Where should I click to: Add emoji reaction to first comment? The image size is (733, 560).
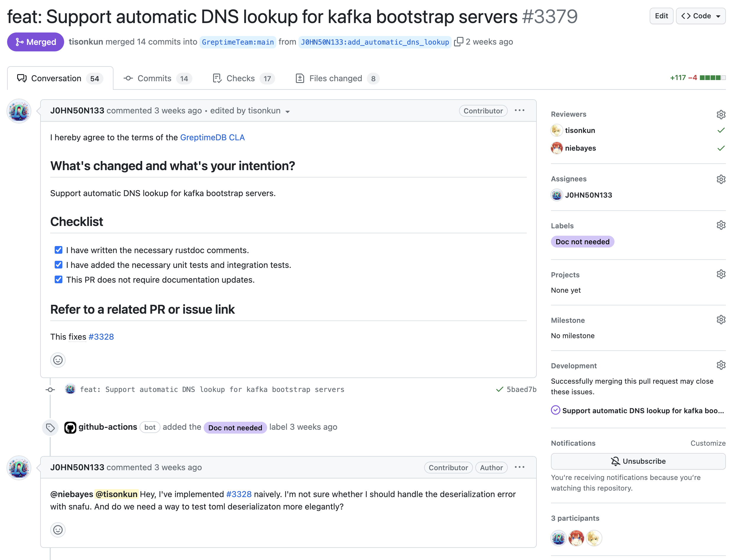pos(58,360)
